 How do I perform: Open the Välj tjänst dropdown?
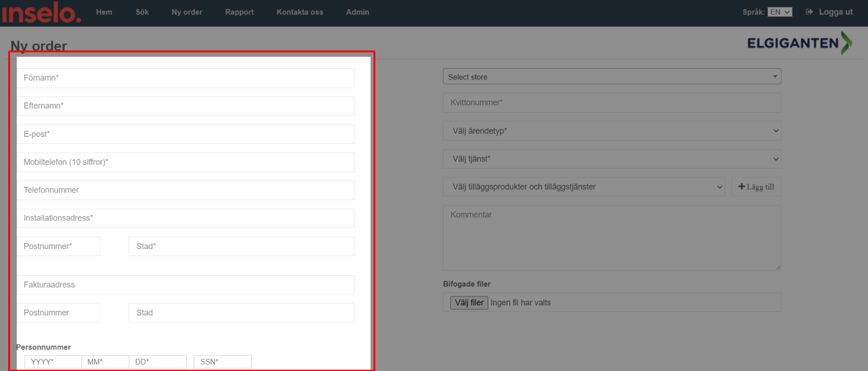[x=612, y=159]
